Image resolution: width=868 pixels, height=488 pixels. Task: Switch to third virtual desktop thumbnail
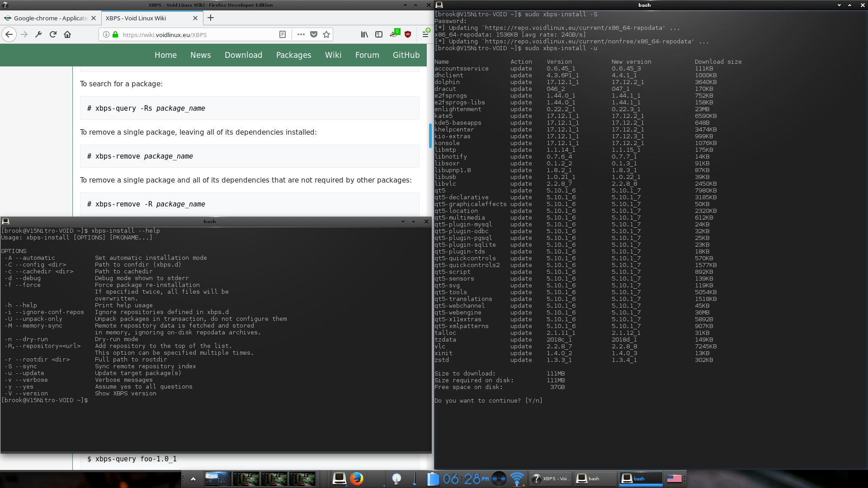pyautogui.click(x=274, y=479)
